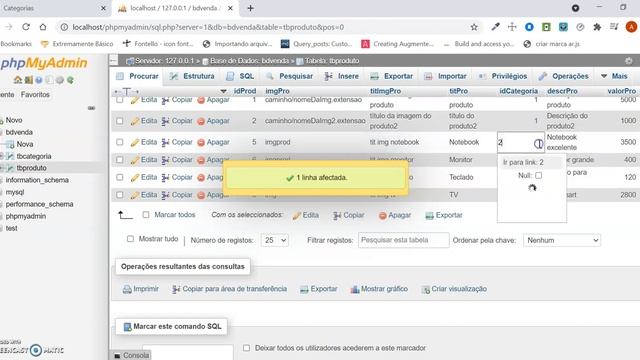640x360 pixels.
Task: Reload the browser page
Action: [26, 27]
